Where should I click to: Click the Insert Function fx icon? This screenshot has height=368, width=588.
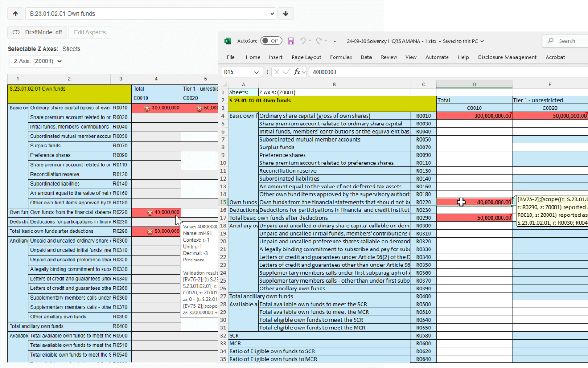(297, 72)
